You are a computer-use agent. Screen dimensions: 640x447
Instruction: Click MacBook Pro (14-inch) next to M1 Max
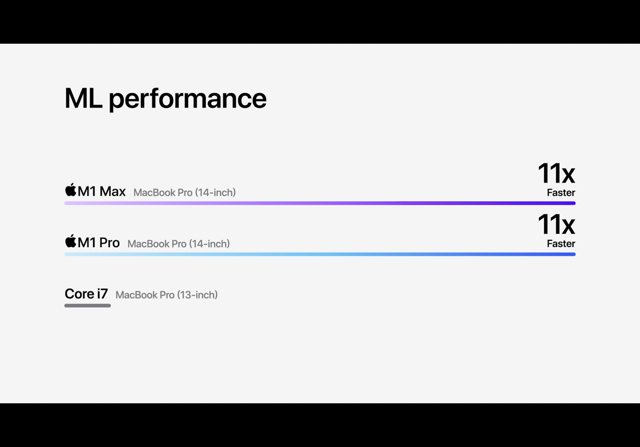point(184,192)
